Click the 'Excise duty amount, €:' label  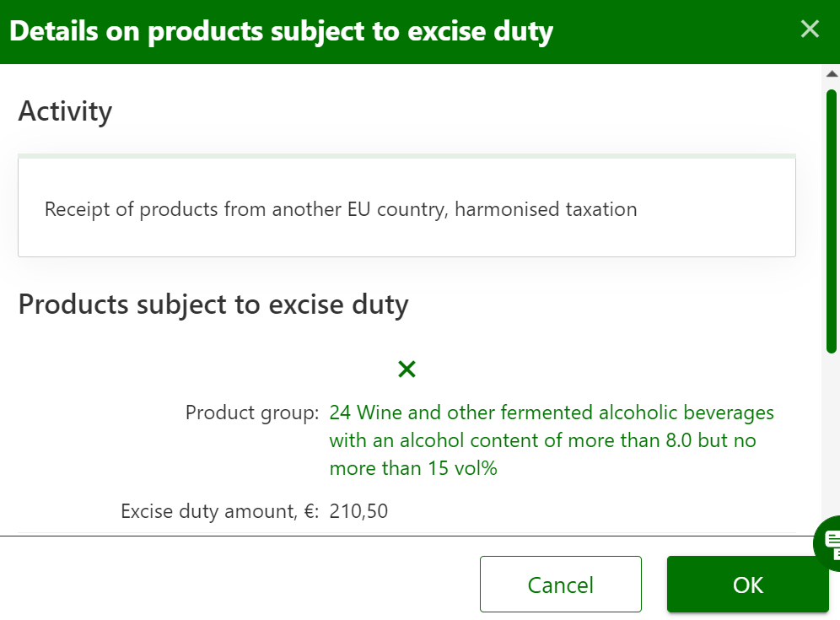click(219, 510)
